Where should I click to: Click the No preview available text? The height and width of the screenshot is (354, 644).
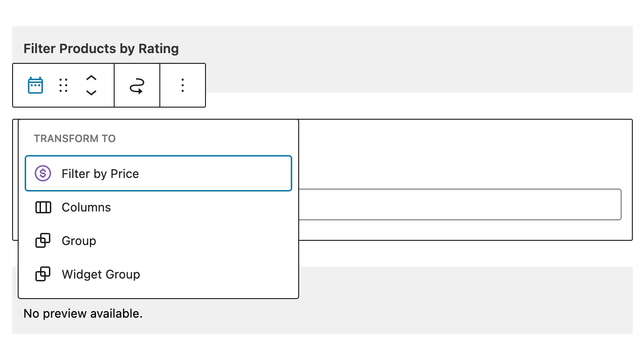pyautogui.click(x=83, y=313)
